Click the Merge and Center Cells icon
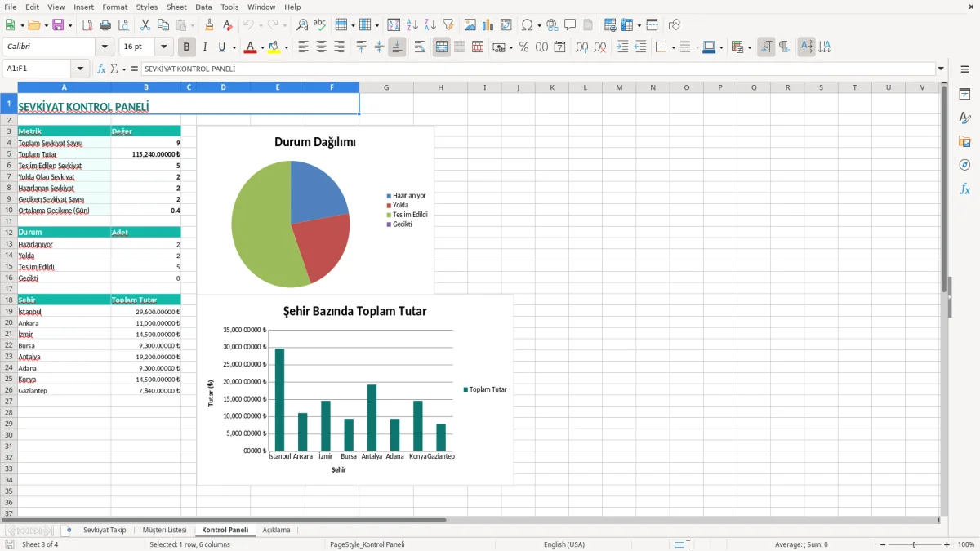This screenshot has width=980, height=551. pyautogui.click(x=442, y=47)
